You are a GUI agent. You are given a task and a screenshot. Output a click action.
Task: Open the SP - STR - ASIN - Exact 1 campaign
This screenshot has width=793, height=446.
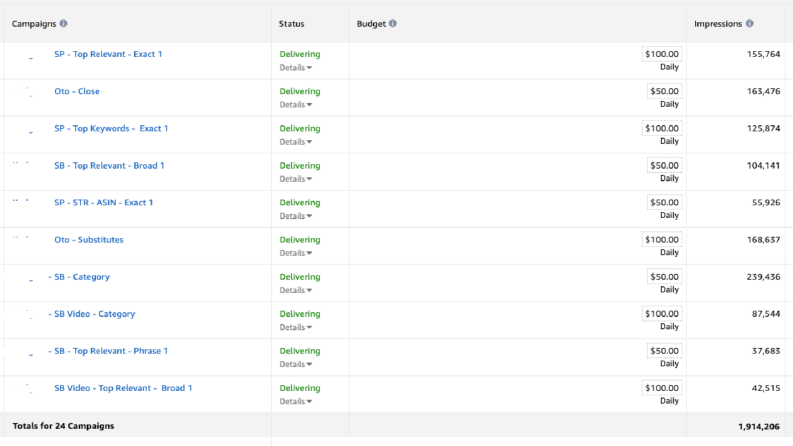104,202
